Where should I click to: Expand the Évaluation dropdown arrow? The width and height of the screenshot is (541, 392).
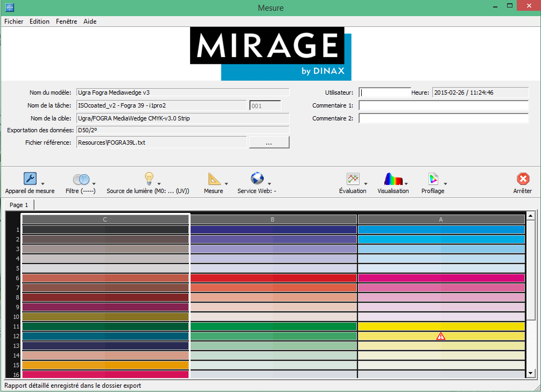coord(366,184)
